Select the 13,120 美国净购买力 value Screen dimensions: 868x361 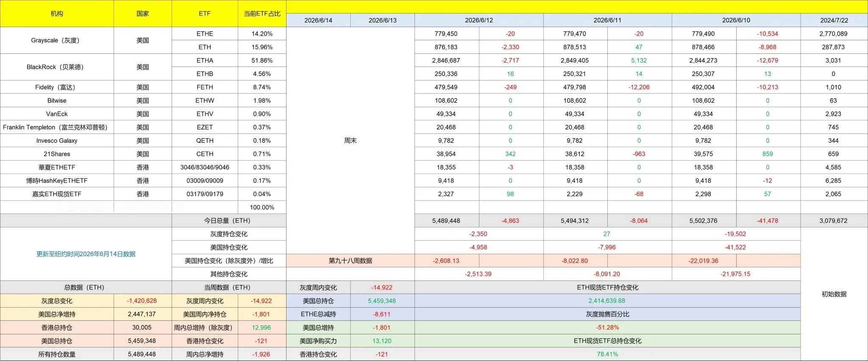pos(382,341)
